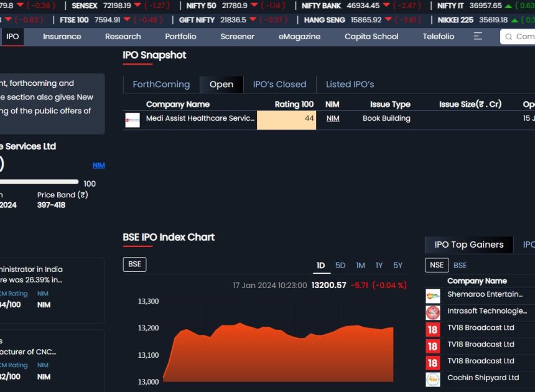Click the search input field
This screenshot has width=535, height=392.
point(518,37)
